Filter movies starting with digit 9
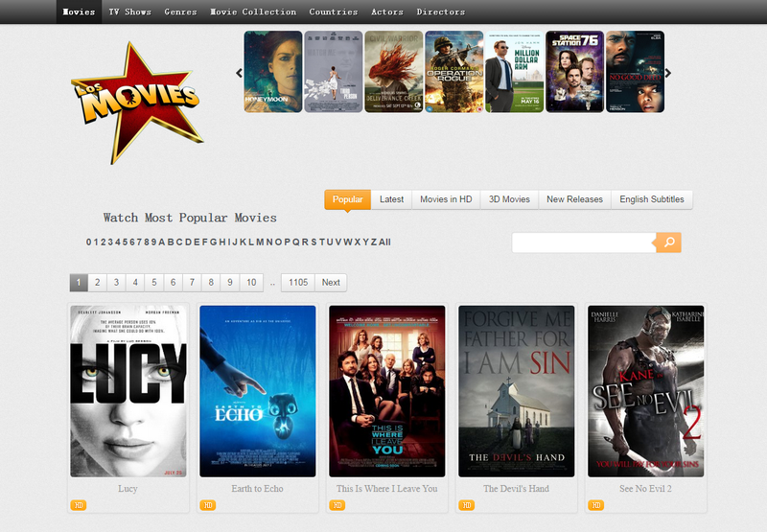 [154, 243]
